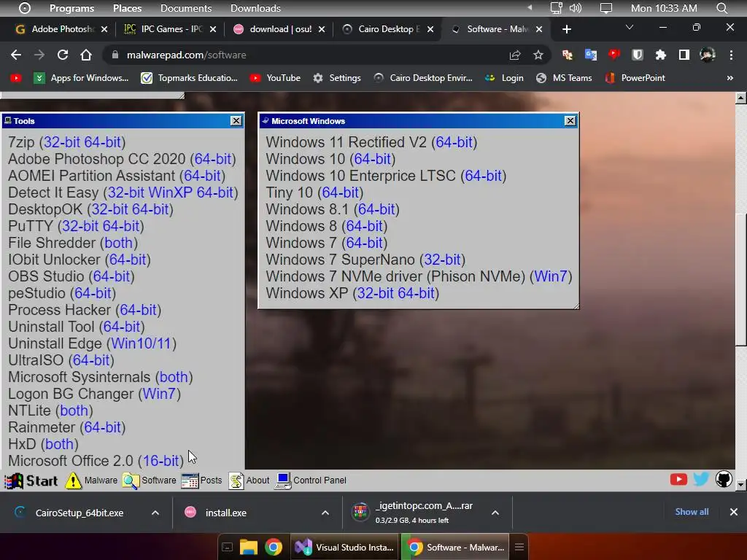
Task: Download Windows XP 64-bit
Action: (x=416, y=293)
